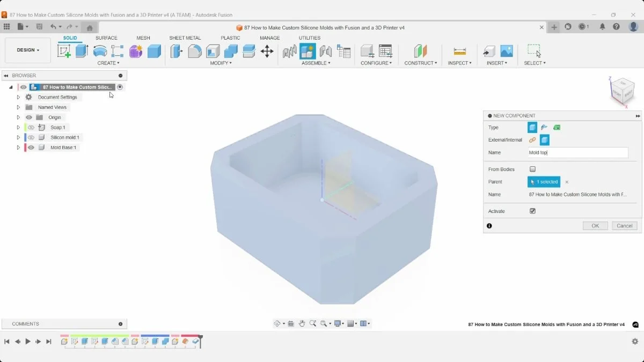Pick the Shell tool

[213, 51]
